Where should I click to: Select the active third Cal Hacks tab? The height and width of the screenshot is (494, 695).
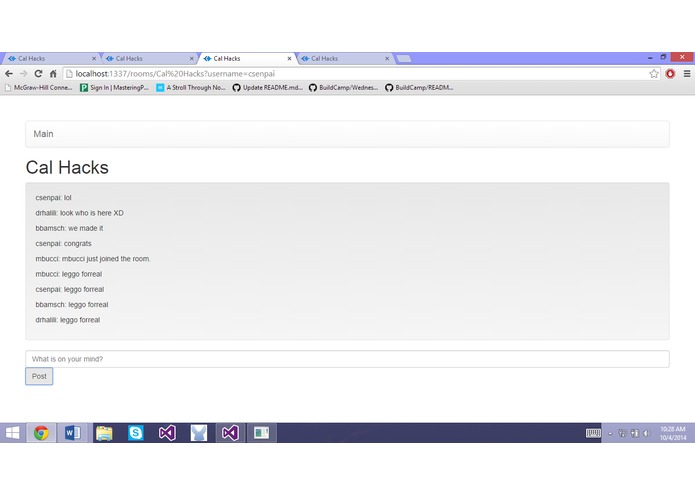(245, 58)
